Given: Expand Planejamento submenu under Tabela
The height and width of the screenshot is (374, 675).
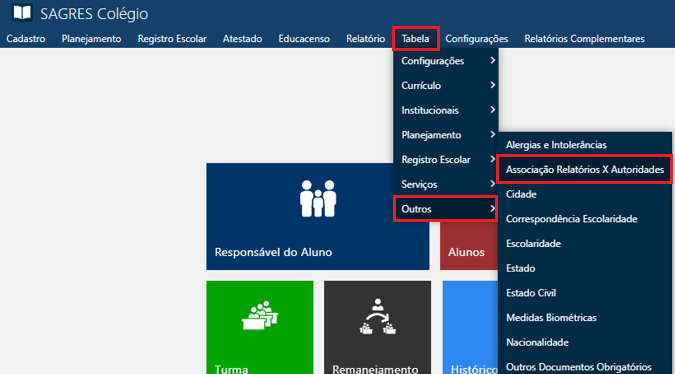Looking at the screenshot, I should coord(446,135).
